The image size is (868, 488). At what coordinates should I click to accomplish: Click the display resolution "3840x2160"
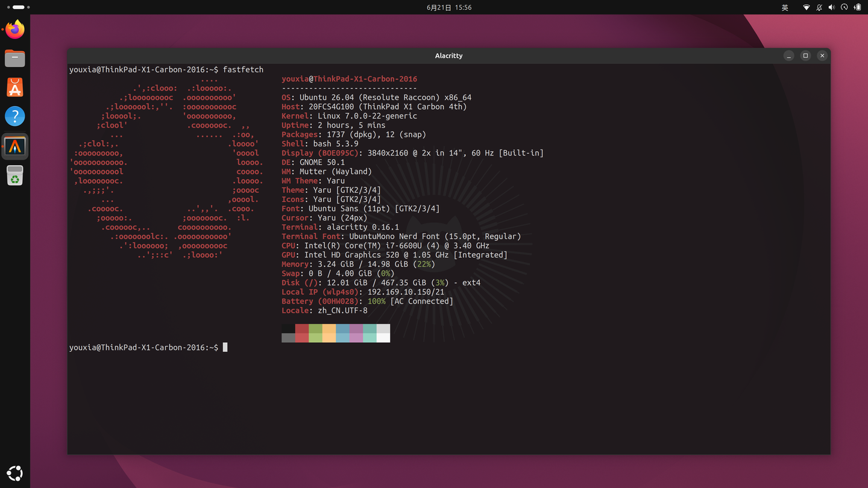(388, 153)
